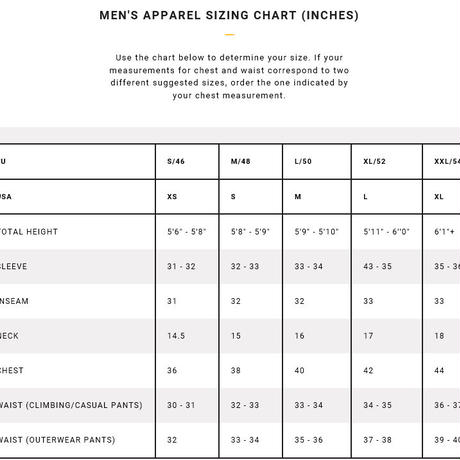Click the yellow divider under the title

point(229,34)
